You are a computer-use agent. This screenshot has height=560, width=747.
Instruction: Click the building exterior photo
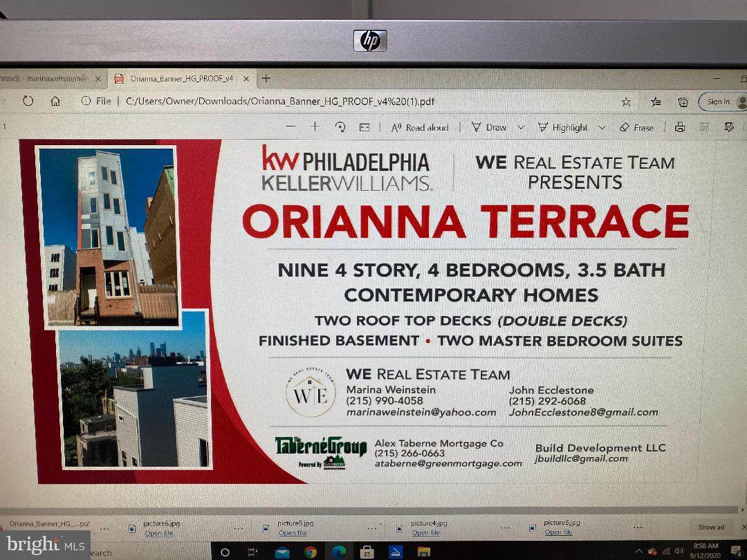(x=108, y=236)
